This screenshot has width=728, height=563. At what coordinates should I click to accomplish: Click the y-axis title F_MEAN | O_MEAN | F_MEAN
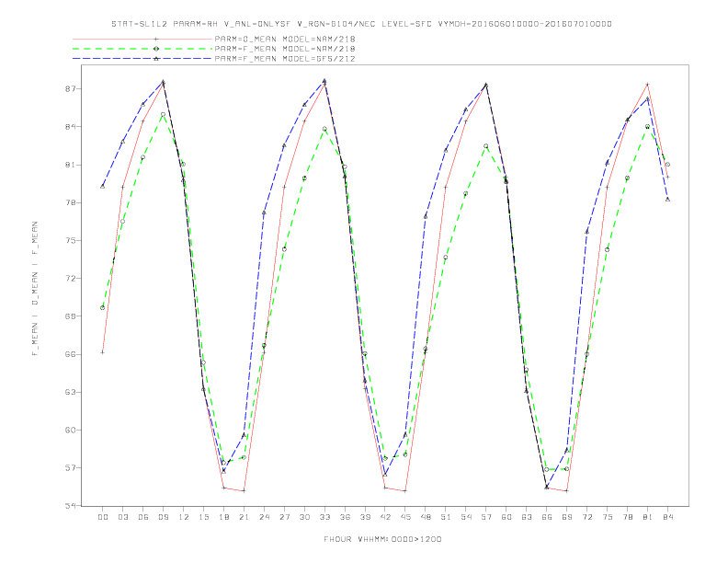(x=35, y=289)
